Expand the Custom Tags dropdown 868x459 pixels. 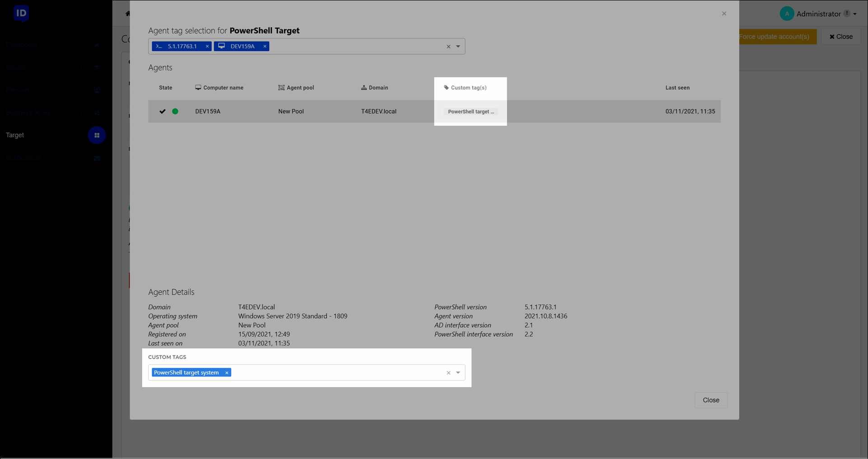(458, 373)
